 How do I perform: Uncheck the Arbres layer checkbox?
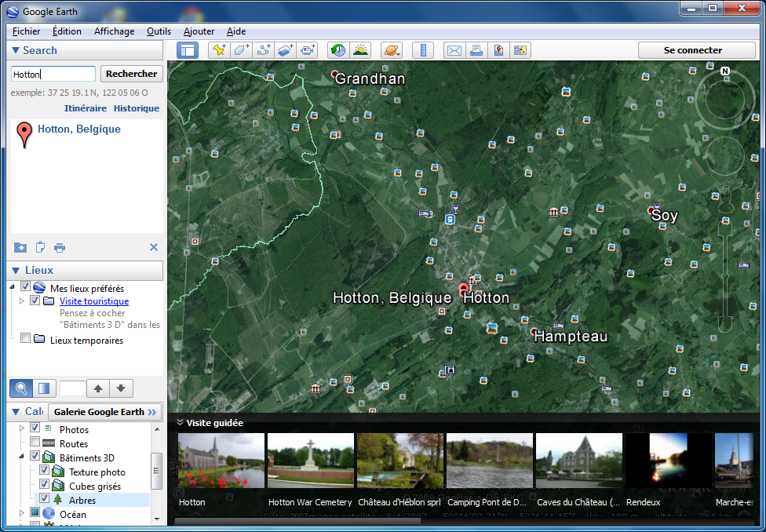[44, 498]
